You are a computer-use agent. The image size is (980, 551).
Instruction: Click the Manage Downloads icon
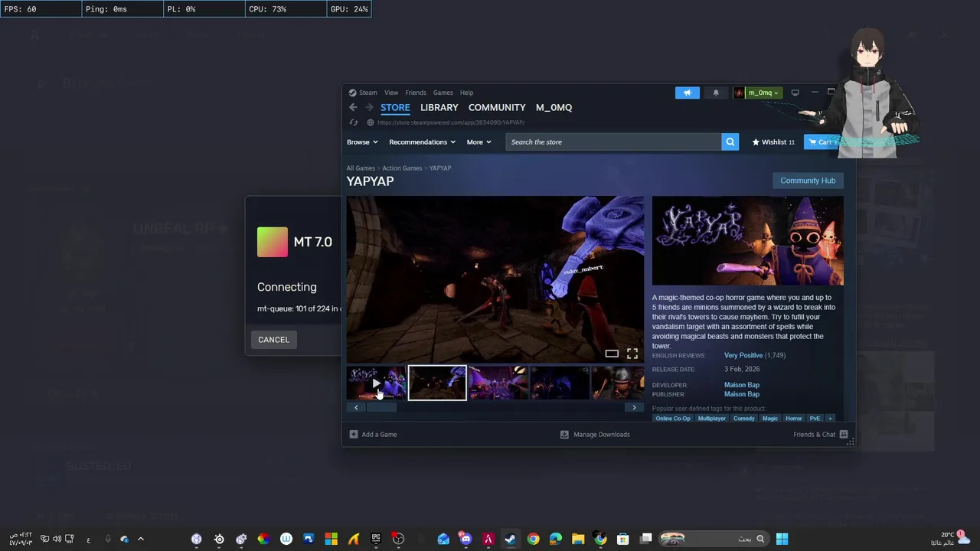[x=564, y=434]
